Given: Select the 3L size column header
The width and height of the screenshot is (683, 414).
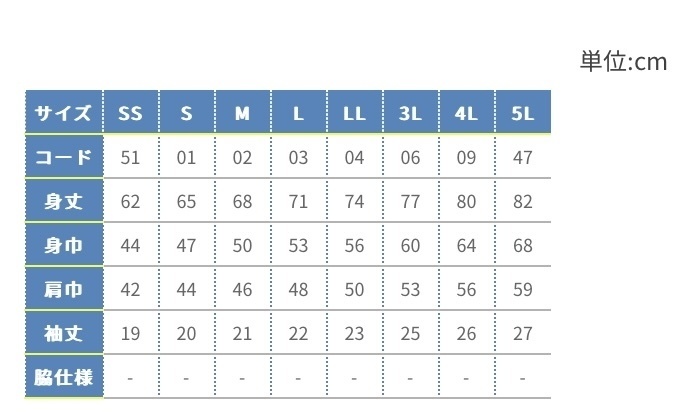Looking at the screenshot, I should coord(410,113).
